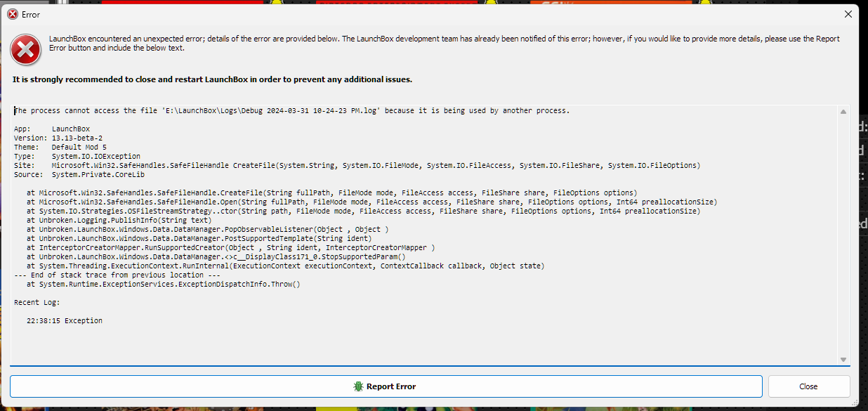The width and height of the screenshot is (868, 411).
Task: Click the green bug icon on Report Error
Action: coord(358,386)
